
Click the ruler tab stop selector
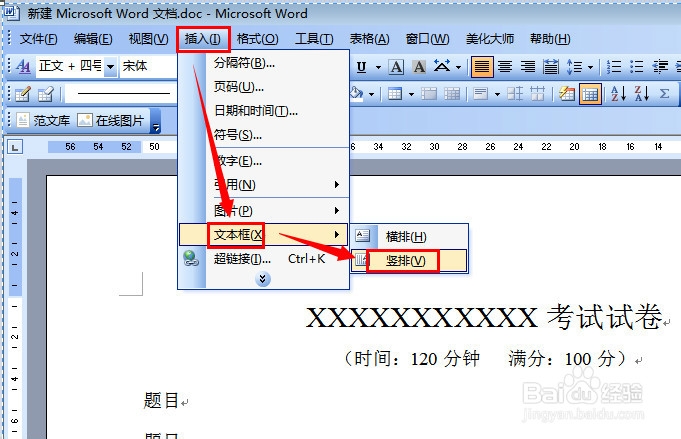(x=15, y=148)
